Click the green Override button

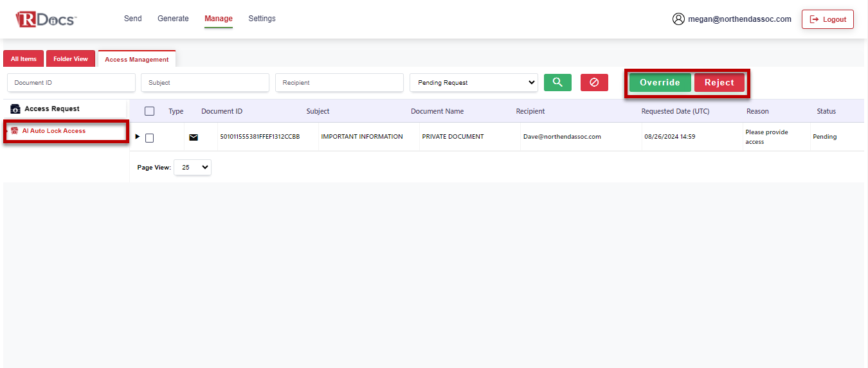(x=660, y=82)
